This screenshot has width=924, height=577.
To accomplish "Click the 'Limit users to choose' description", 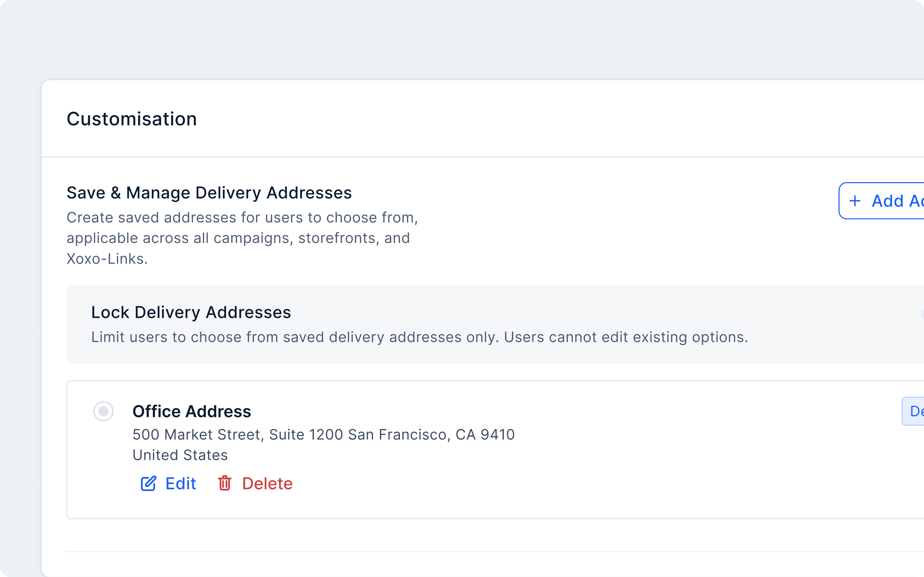I will tap(420, 337).
